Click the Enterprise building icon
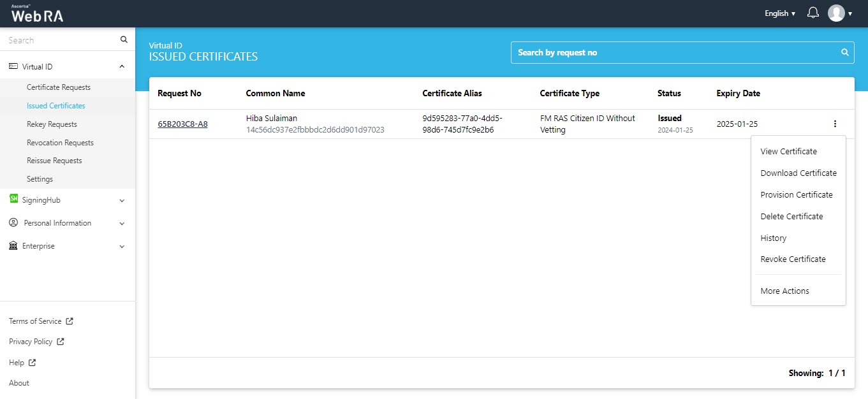Image resolution: width=868 pixels, height=399 pixels. [x=13, y=246]
